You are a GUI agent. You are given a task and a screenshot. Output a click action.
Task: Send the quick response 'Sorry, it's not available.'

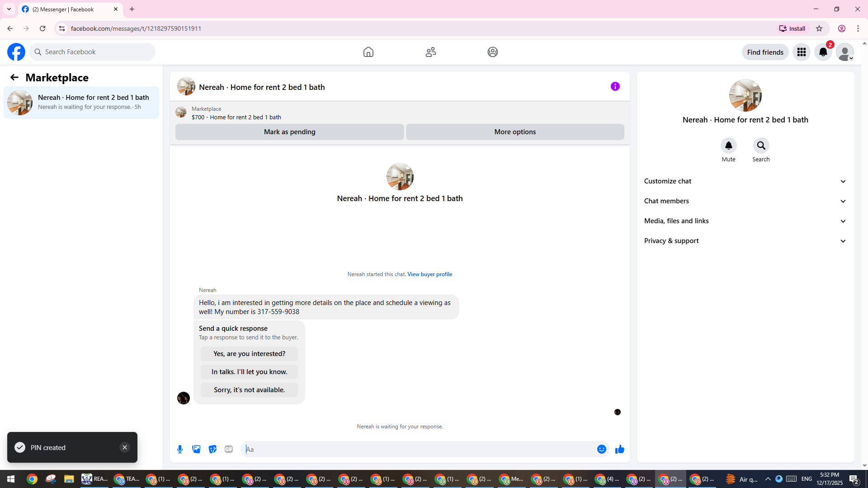249,390
